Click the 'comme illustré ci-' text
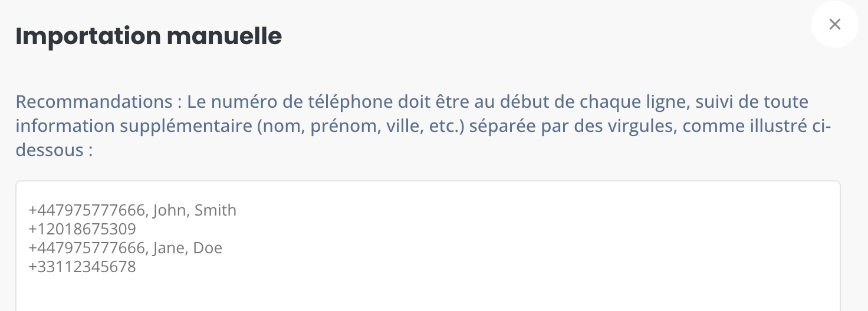Image resolution: width=868 pixels, height=311 pixels. 752,126
